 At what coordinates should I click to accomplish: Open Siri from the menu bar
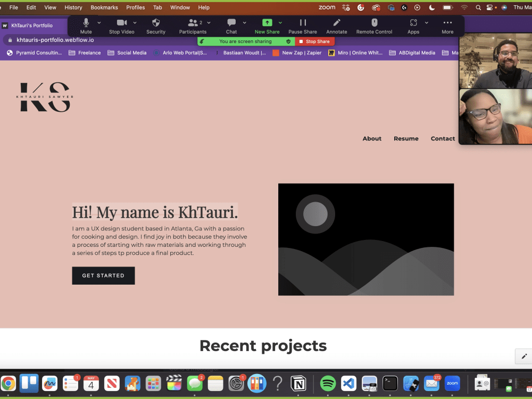pyautogui.click(x=504, y=7)
